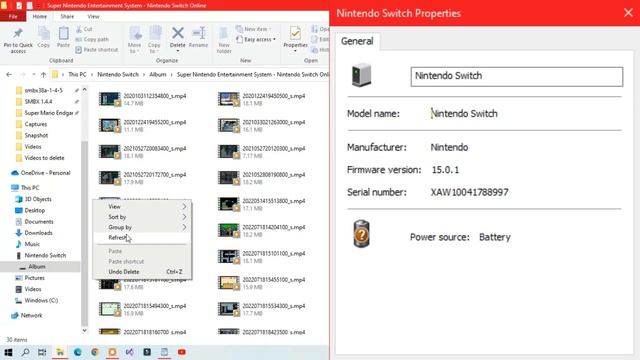Switch to the Home ribbon tab
This screenshot has width=640, height=360.
[40, 16]
